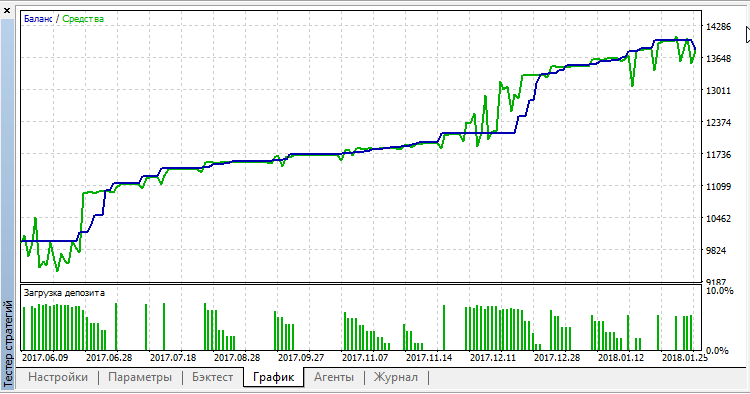The height and width of the screenshot is (394, 750).
Task: Click the 11099 price axis value
Action: click(718, 186)
